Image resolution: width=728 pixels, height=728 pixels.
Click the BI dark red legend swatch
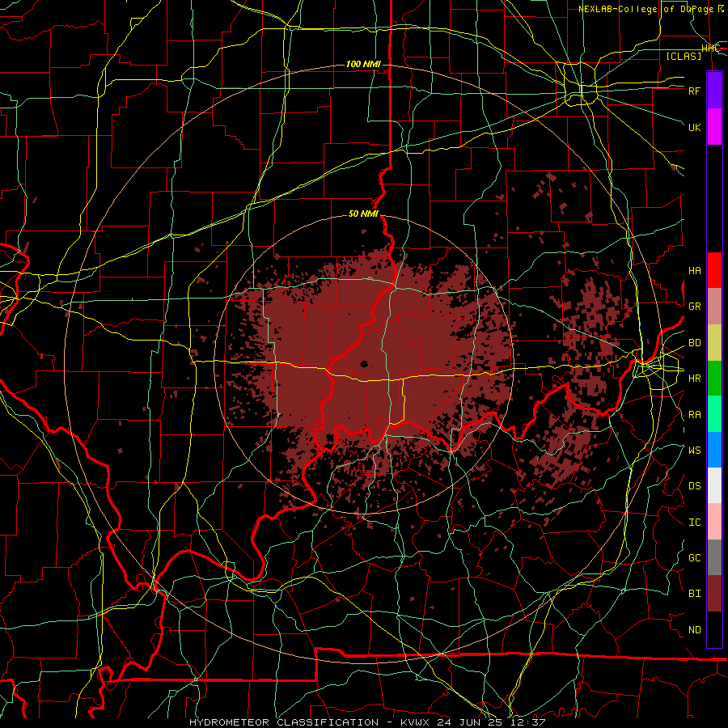(x=714, y=594)
